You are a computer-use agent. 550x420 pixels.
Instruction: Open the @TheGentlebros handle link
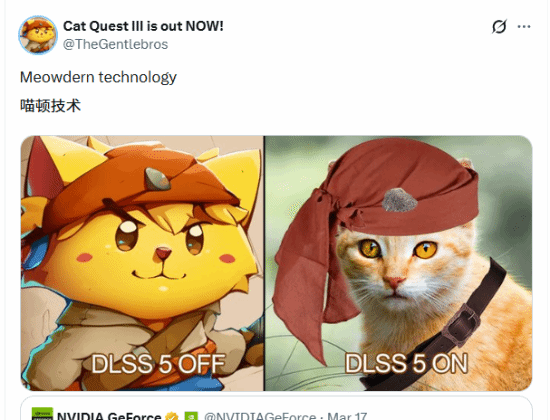coord(115,44)
